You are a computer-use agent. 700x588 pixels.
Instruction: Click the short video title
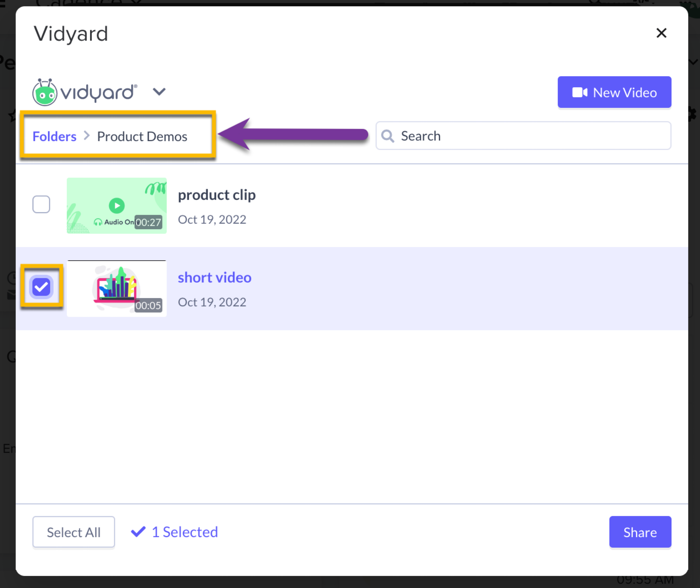(x=215, y=277)
